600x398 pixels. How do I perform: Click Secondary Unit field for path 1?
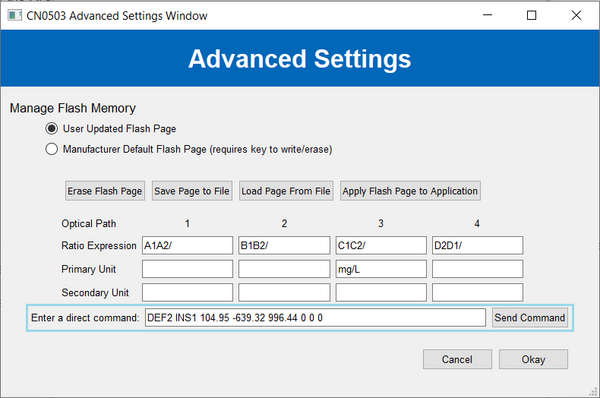coord(188,292)
